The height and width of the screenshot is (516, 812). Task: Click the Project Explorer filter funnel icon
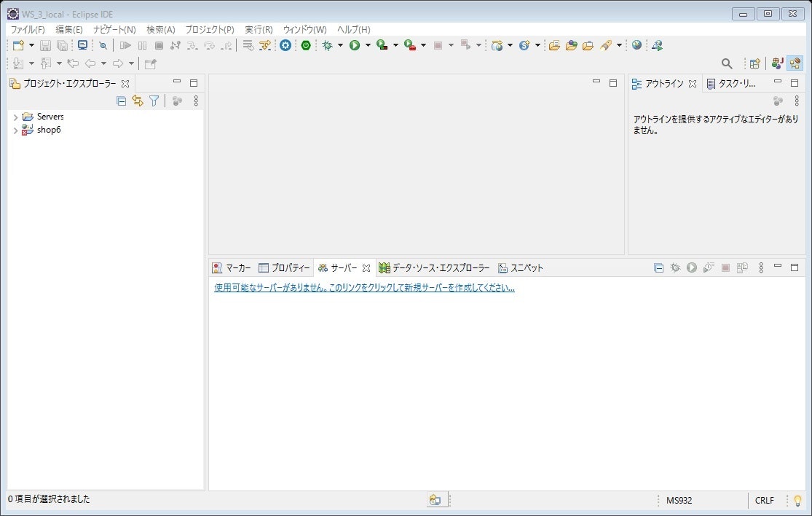click(154, 101)
